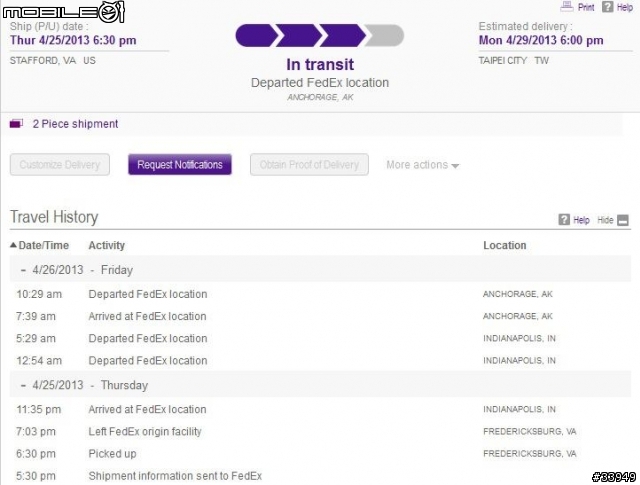Click the Hide link for Travel History
Viewport: 640px width, 485px height.
click(x=605, y=220)
